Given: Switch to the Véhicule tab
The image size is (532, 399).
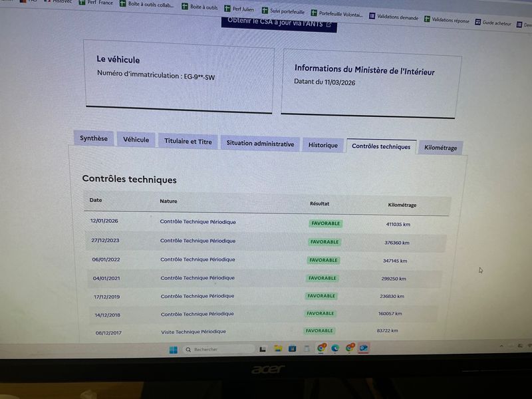Looking at the screenshot, I should [136, 140].
